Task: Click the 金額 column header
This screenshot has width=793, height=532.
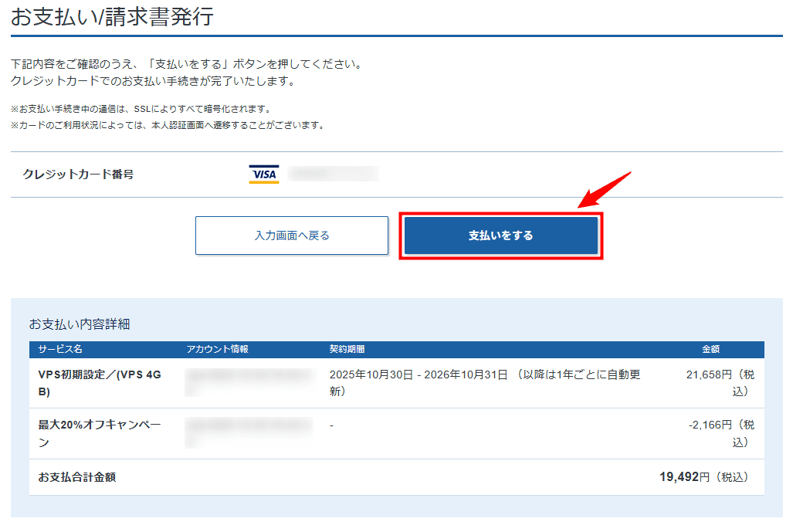Action: pos(712,350)
